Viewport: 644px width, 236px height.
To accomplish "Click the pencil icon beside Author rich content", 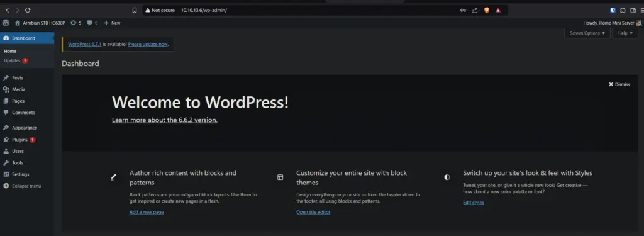I will [x=114, y=177].
